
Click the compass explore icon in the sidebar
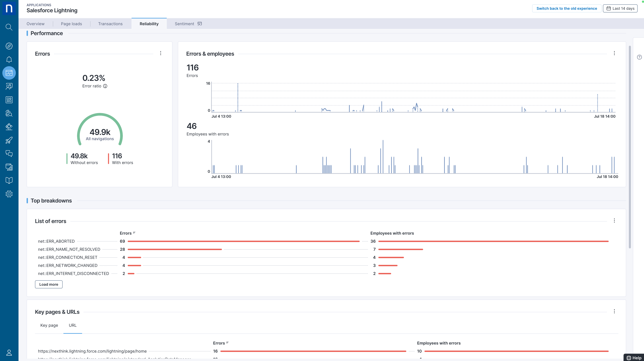pos(9,46)
